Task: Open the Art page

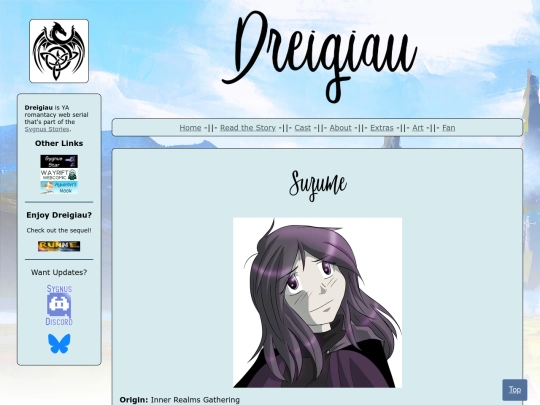Action: pyautogui.click(x=418, y=128)
